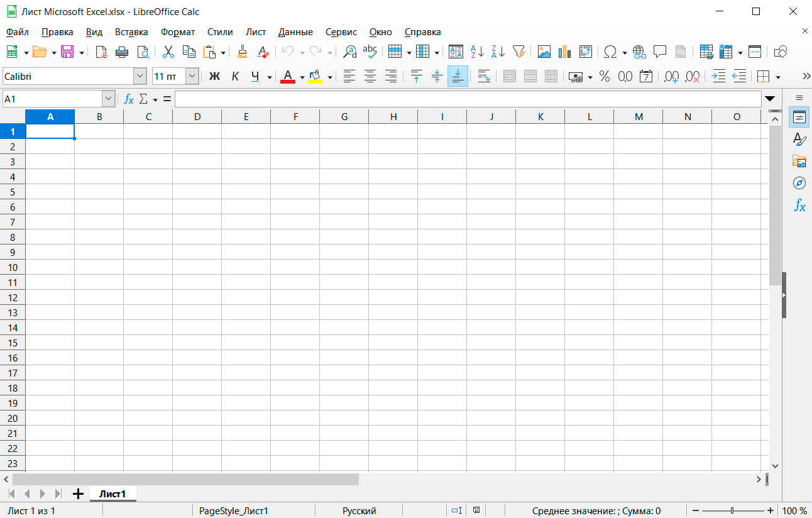
Task: Increase the indent
Action: coord(718,77)
